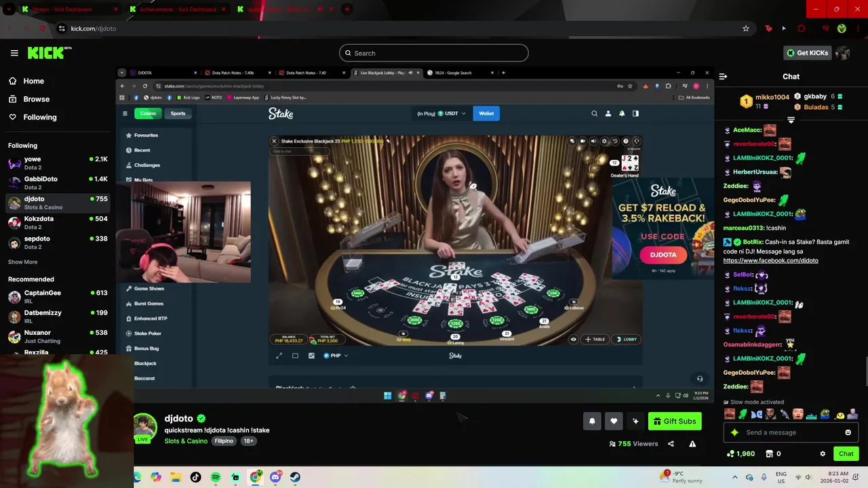Open the yowe channel in Following
Viewport: 868px width, 488px height.
click(x=58, y=163)
